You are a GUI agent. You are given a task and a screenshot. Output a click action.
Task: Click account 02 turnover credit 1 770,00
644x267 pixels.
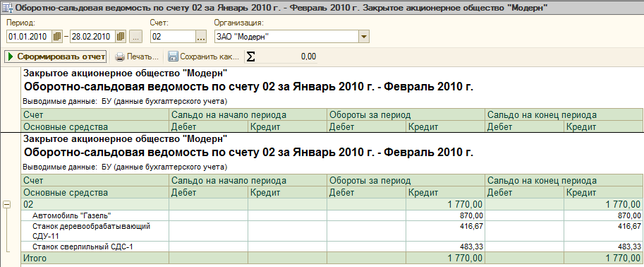(x=446, y=204)
